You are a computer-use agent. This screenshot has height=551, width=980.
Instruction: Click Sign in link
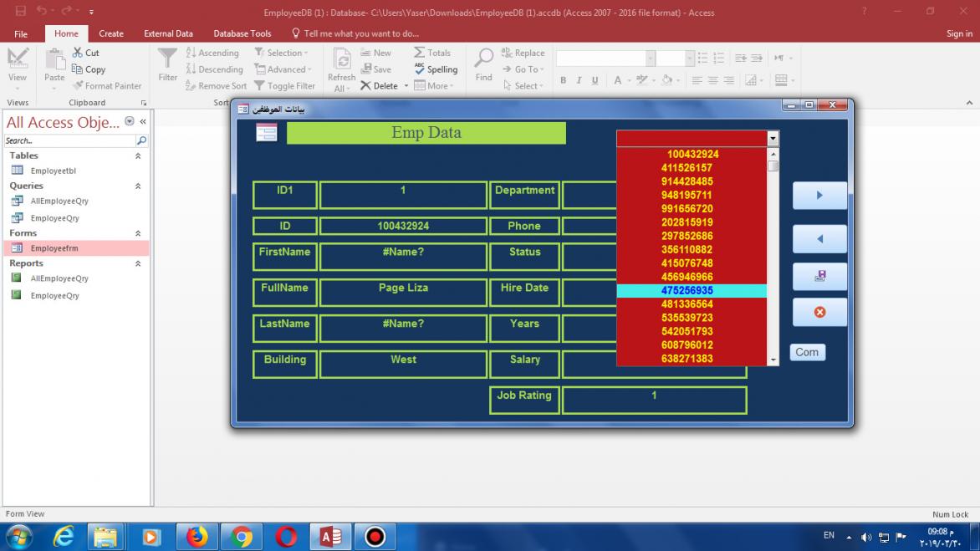pos(959,33)
